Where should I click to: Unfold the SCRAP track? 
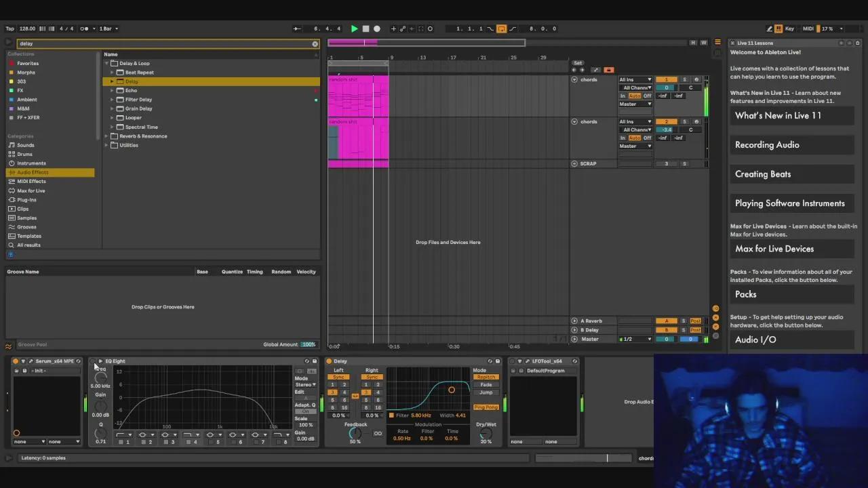coord(574,164)
